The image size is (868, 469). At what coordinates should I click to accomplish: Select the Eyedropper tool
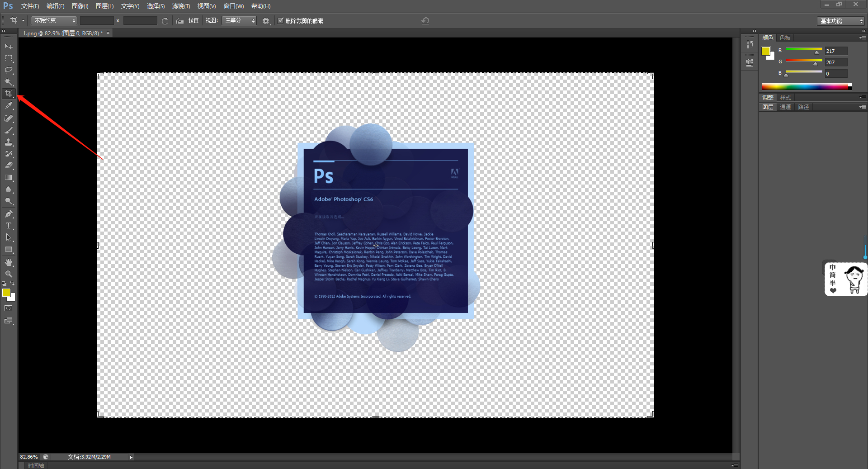[9, 106]
